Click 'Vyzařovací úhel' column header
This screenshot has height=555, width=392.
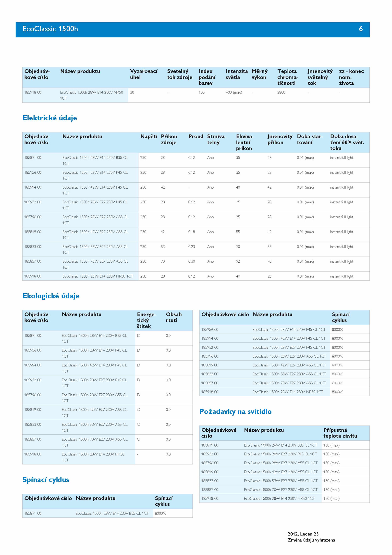coord(144,74)
